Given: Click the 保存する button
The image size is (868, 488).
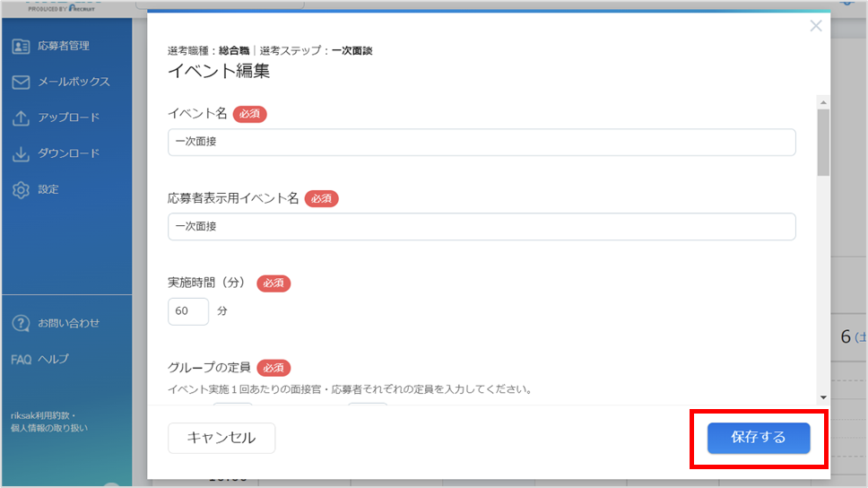Looking at the screenshot, I should 759,438.
